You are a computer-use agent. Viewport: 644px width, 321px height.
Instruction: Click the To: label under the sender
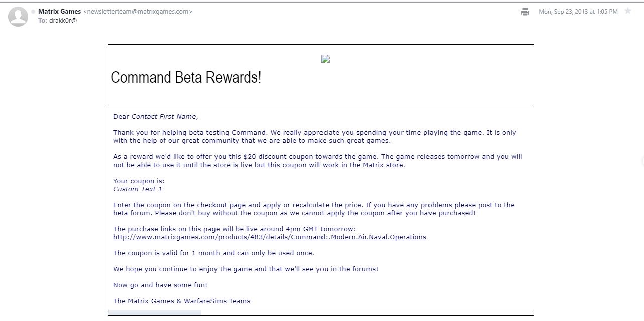pos(43,21)
